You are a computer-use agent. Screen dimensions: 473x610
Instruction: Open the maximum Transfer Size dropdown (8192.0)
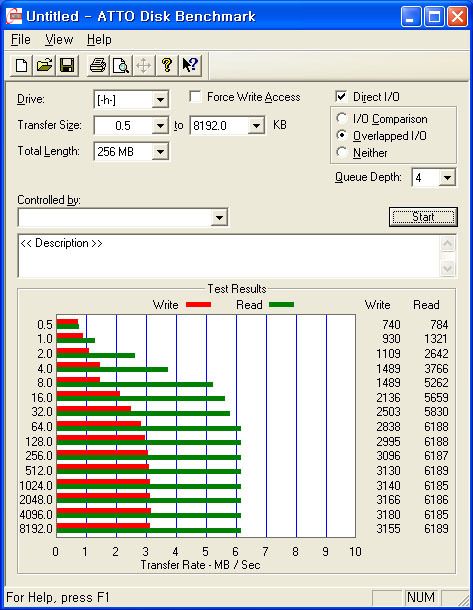(256, 126)
